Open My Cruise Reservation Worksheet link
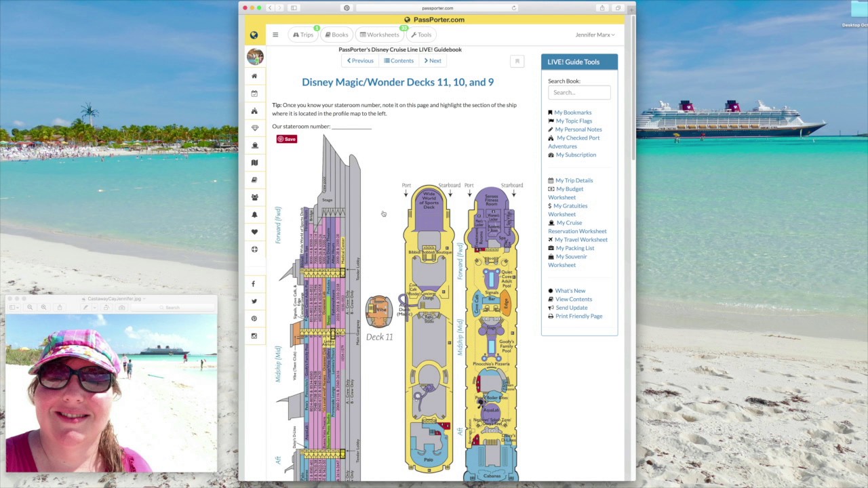 pos(577,227)
